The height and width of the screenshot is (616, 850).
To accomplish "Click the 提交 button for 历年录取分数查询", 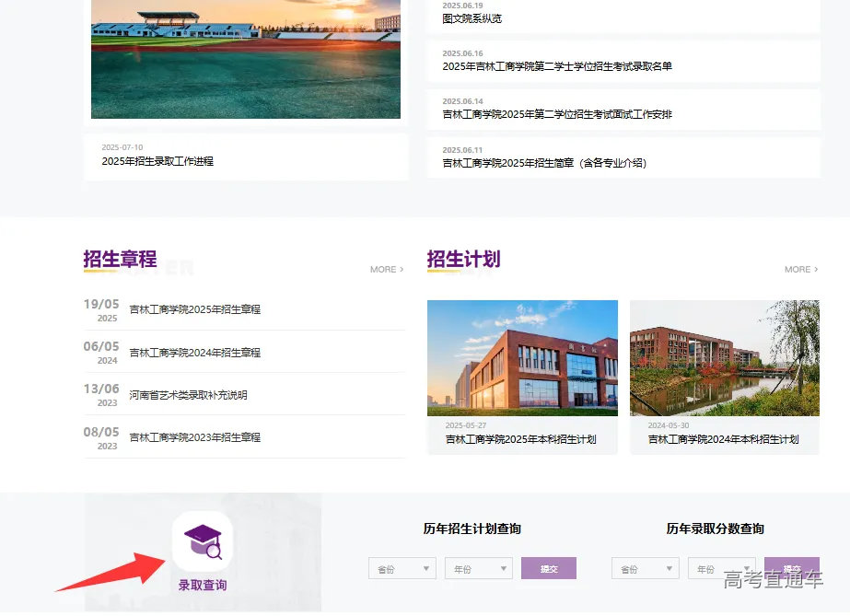I will (791, 568).
